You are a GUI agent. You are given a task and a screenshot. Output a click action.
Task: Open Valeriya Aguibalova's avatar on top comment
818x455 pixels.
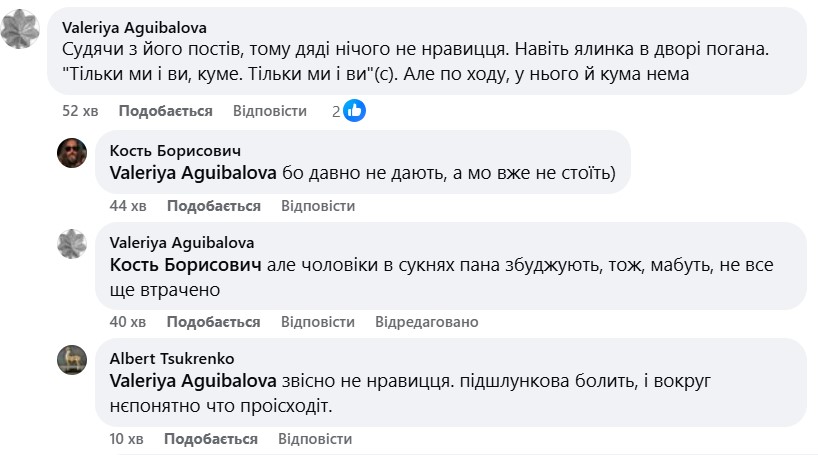[x=21, y=33]
